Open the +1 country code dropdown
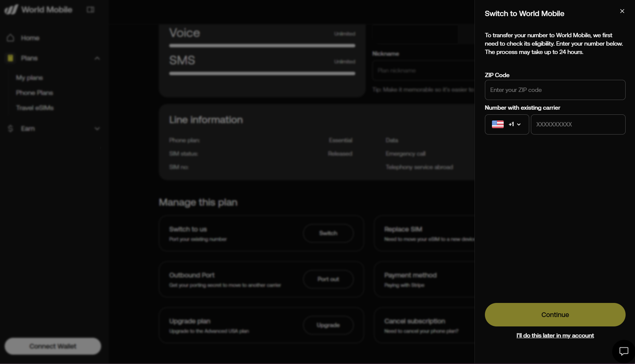 pyautogui.click(x=507, y=124)
